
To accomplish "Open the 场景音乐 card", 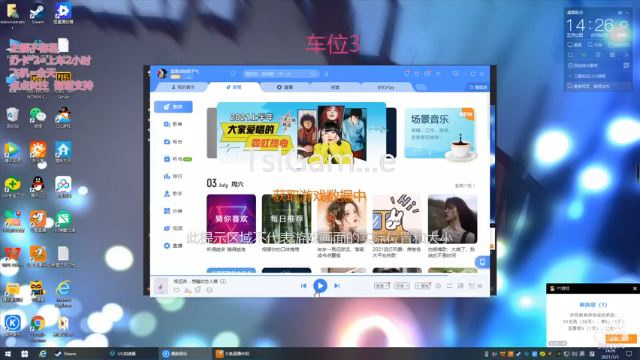I will coord(440,133).
